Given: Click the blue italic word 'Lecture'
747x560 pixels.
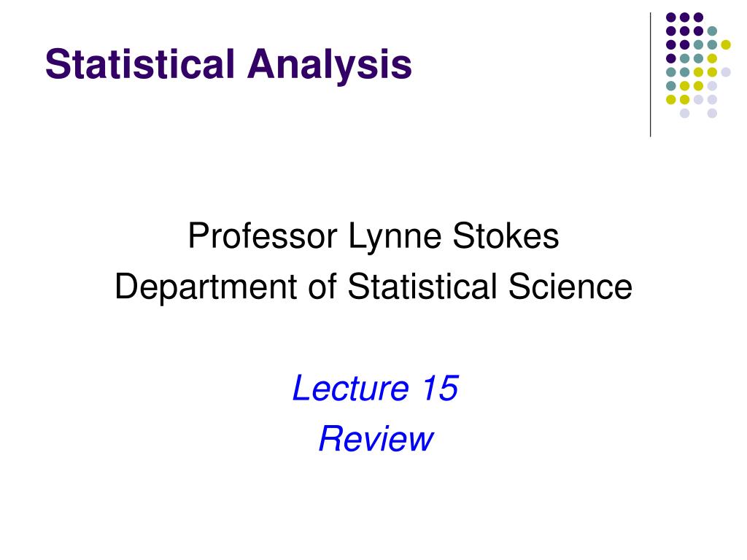Looking at the screenshot, I should click(x=351, y=388).
